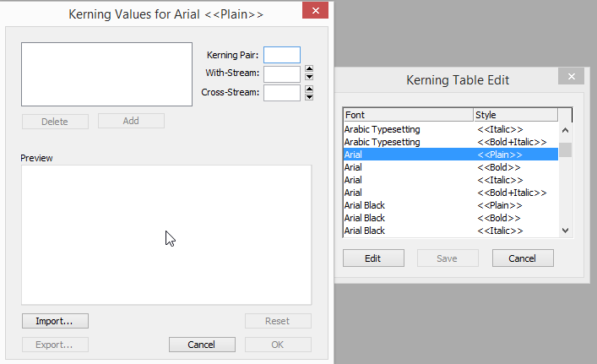Decrease With-Stream value with down arrow
This screenshot has height=364, width=597.
point(309,77)
